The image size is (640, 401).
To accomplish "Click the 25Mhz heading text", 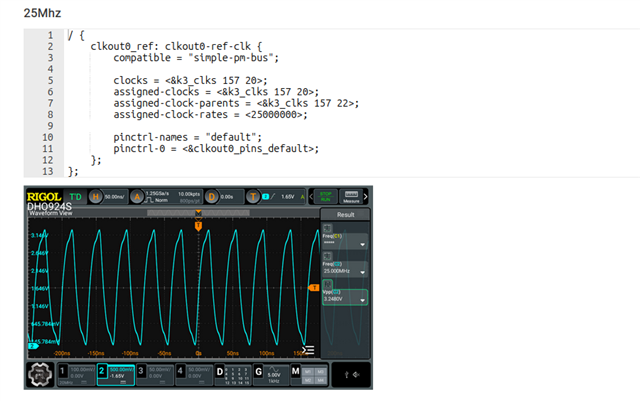I will tap(42, 13).
